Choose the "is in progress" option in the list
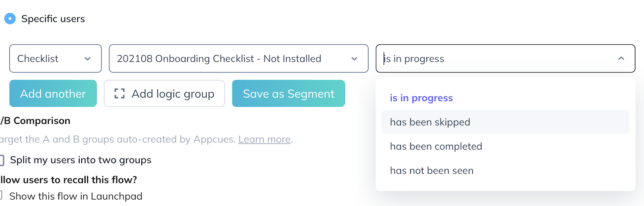The height and width of the screenshot is (206, 644). (421, 98)
